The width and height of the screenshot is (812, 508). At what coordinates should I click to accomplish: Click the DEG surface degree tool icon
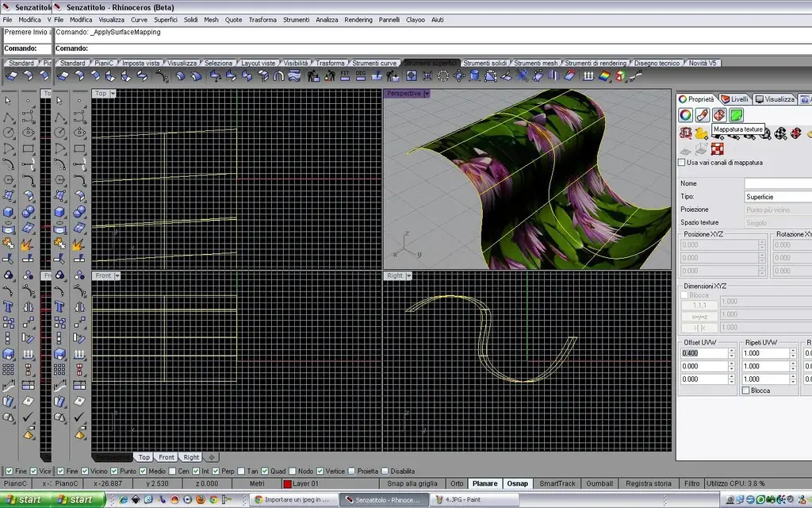361,75
